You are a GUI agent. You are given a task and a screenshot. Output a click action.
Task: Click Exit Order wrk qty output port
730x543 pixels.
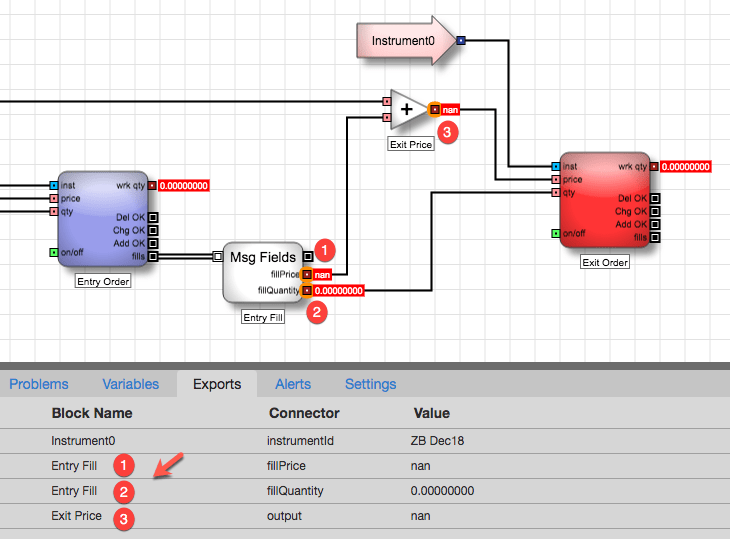coord(655,167)
